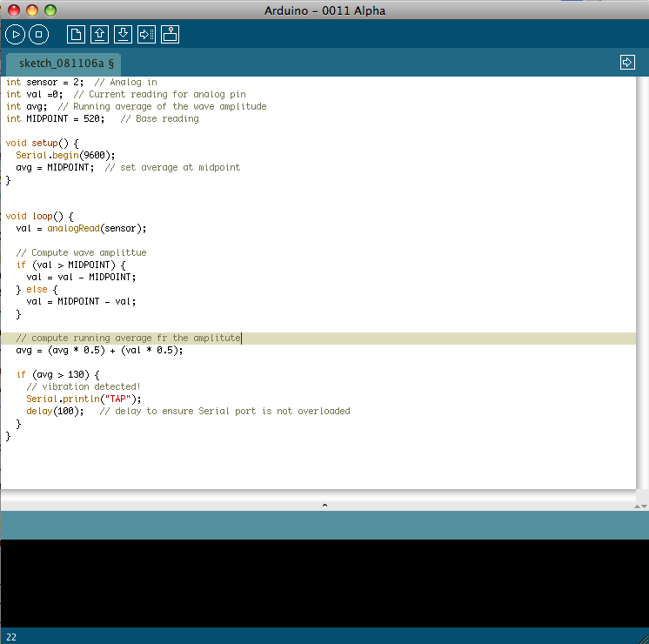Click on 'Serial.println("TAP");' line
Image resolution: width=649 pixels, height=644 pixels.
point(84,399)
